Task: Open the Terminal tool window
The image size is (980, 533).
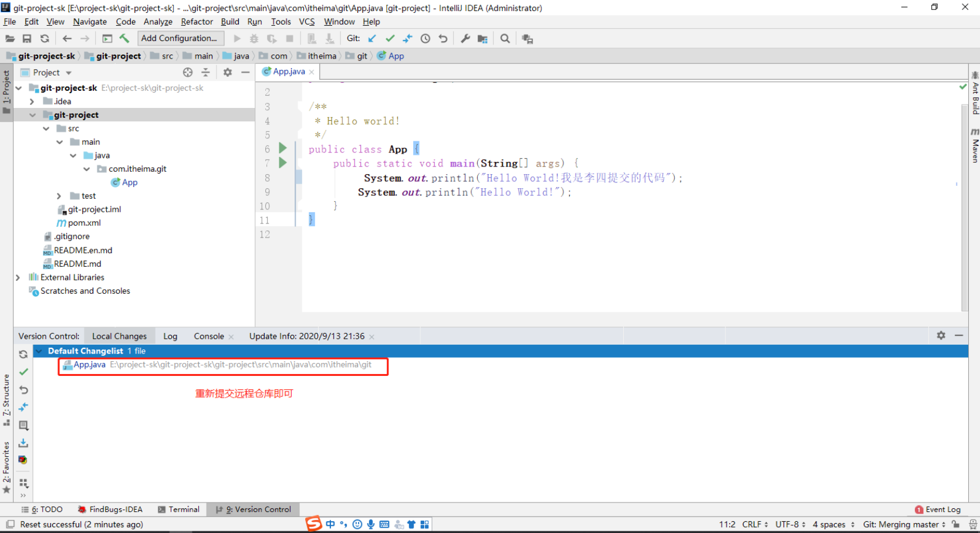Action: tap(179, 510)
